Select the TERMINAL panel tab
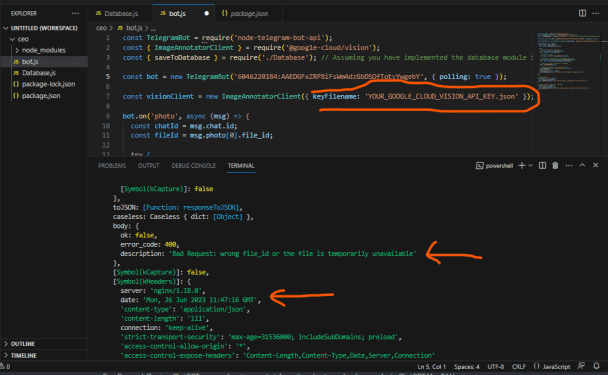This screenshot has height=375, width=608. [x=241, y=166]
